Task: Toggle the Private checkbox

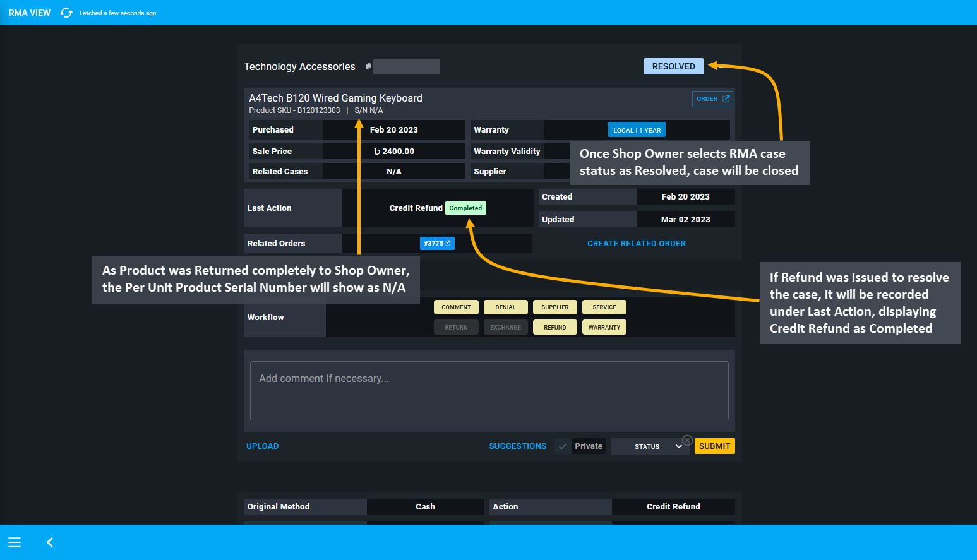Action: click(563, 446)
